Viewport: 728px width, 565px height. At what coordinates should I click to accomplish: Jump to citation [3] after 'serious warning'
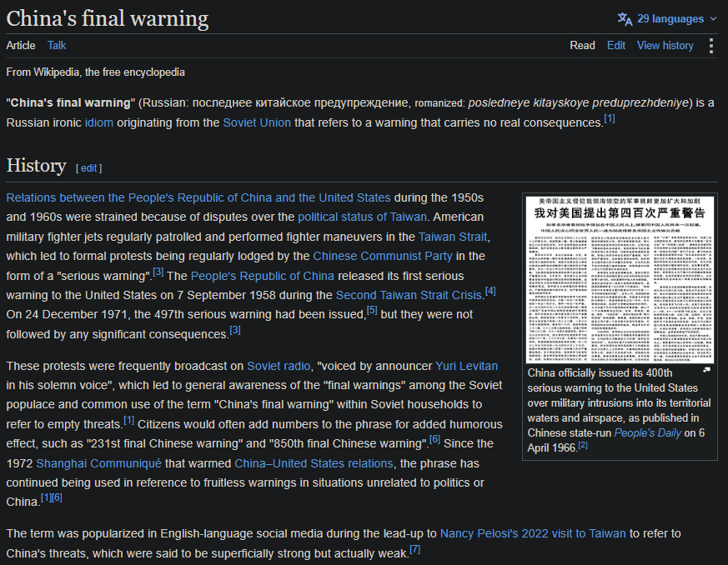point(158,272)
